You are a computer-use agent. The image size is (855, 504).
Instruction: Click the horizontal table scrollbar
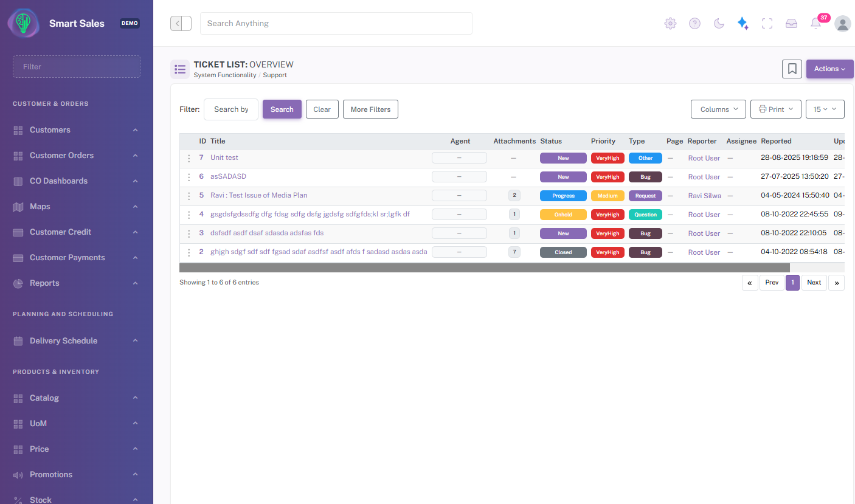(x=484, y=268)
